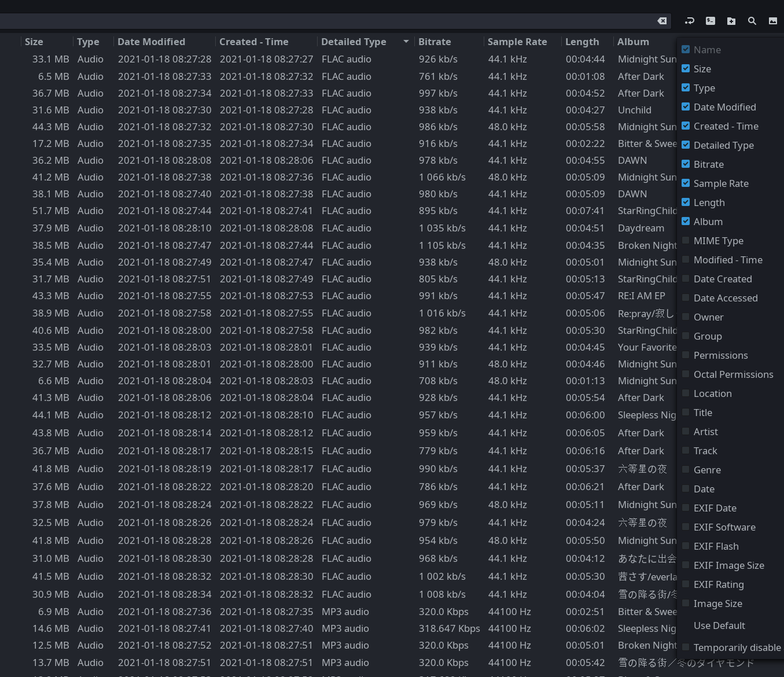The width and height of the screenshot is (784, 677).
Task: Turn on the Genre column
Action: [686, 469]
